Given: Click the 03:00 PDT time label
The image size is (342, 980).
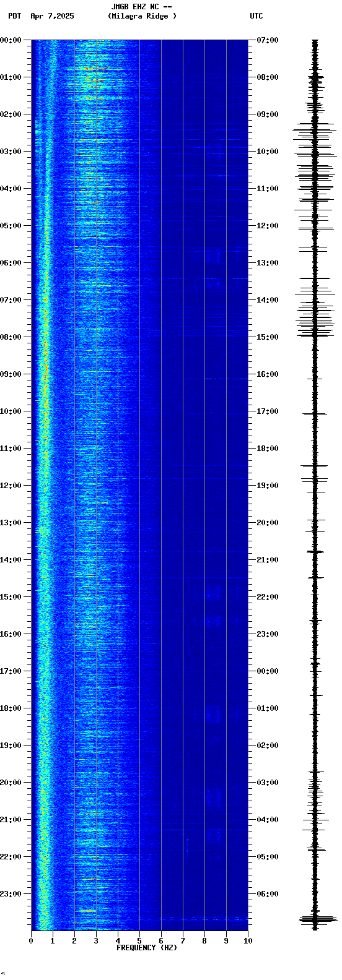Looking at the screenshot, I should (x=11, y=152).
